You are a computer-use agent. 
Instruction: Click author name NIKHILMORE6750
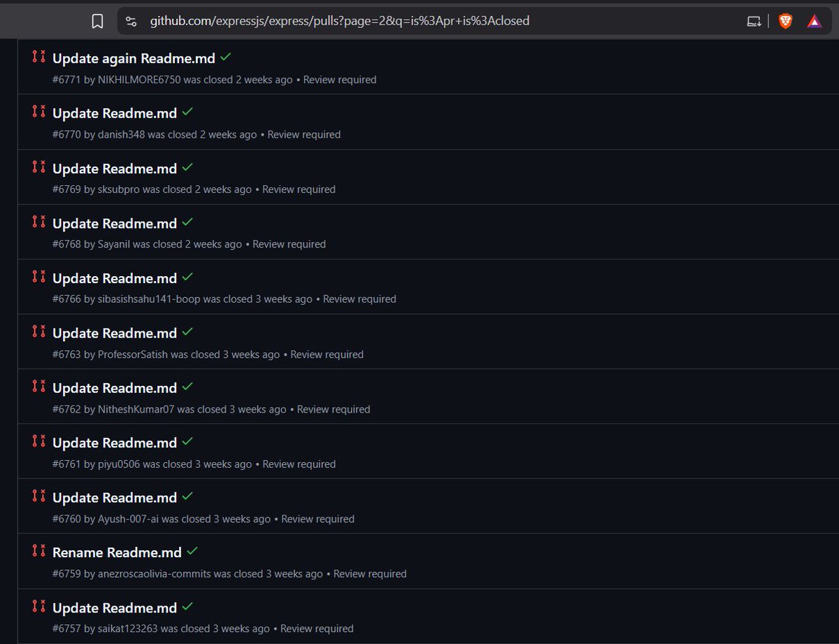point(139,80)
